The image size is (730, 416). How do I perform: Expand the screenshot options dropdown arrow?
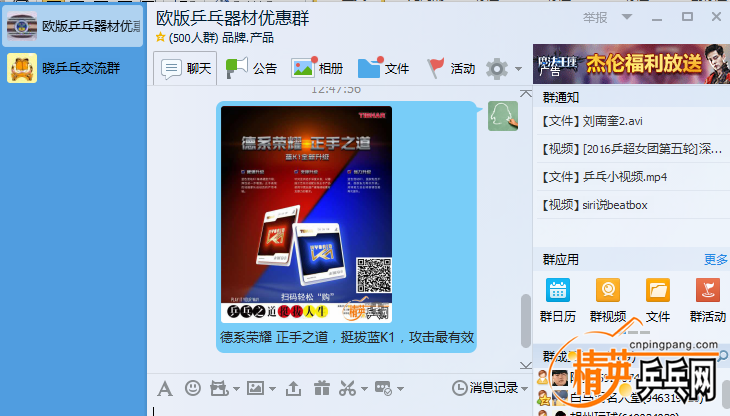pyautogui.click(x=364, y=389)
